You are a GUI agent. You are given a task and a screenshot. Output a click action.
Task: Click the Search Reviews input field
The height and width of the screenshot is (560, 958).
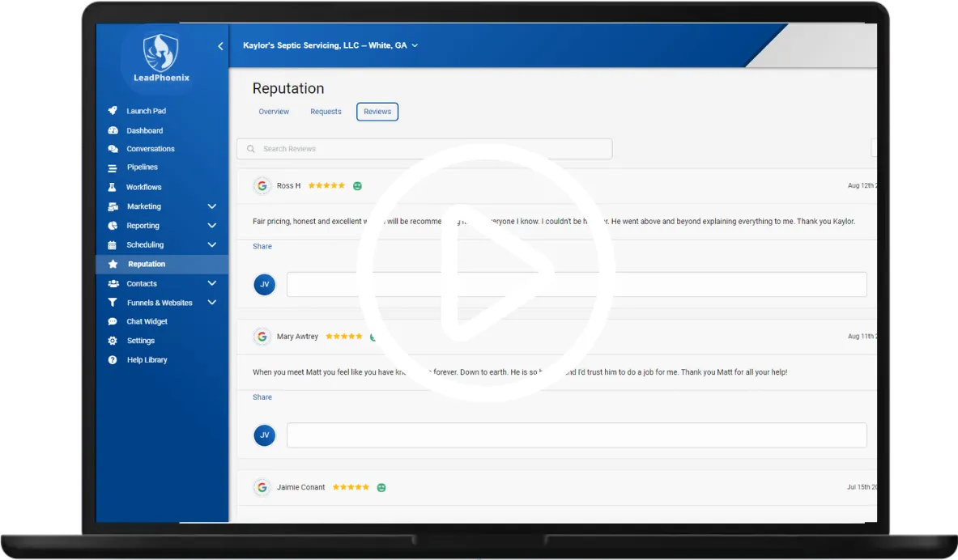(424, 149)
